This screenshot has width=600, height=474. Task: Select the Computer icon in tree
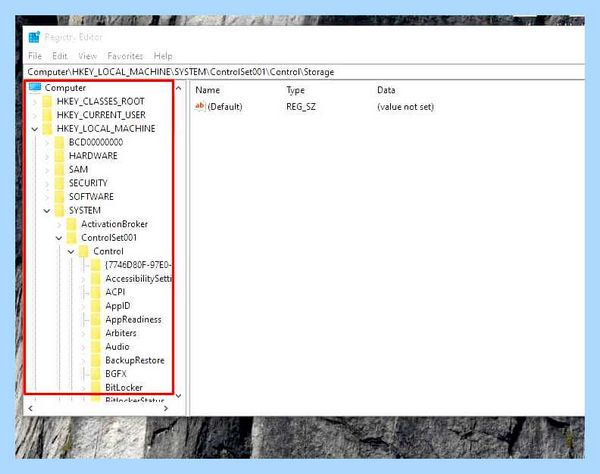pos(35,88)
